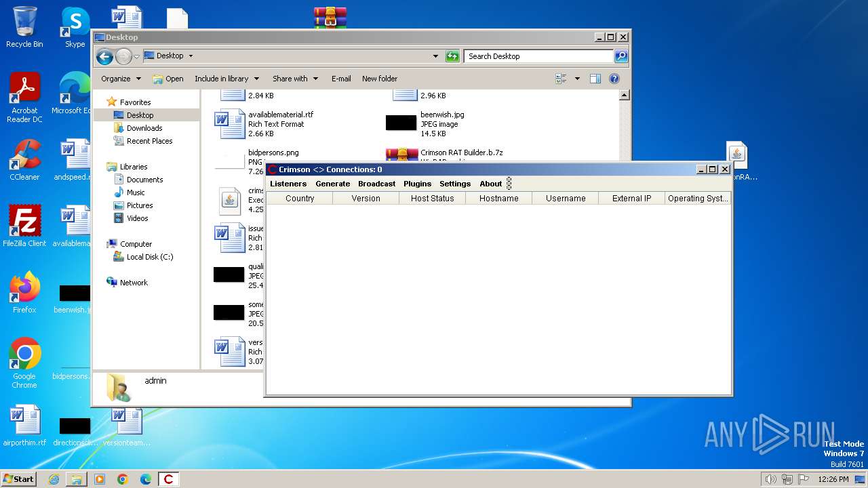Open recent pages dropdown beside Forward button

tap(136, 56)
